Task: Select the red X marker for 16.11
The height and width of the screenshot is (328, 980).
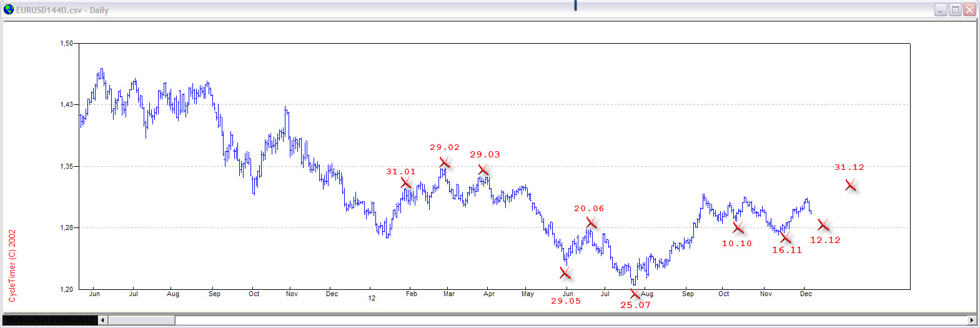Action: coord(786,238)
